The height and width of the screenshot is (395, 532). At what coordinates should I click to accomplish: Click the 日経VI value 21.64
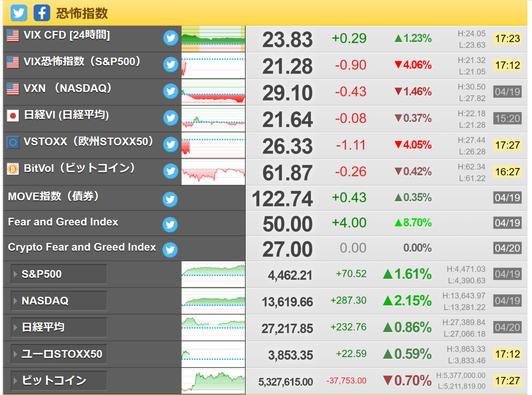287,120
